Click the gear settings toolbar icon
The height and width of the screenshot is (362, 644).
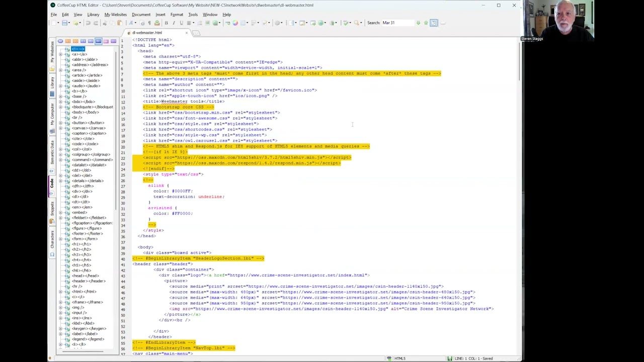coord(277,23)
